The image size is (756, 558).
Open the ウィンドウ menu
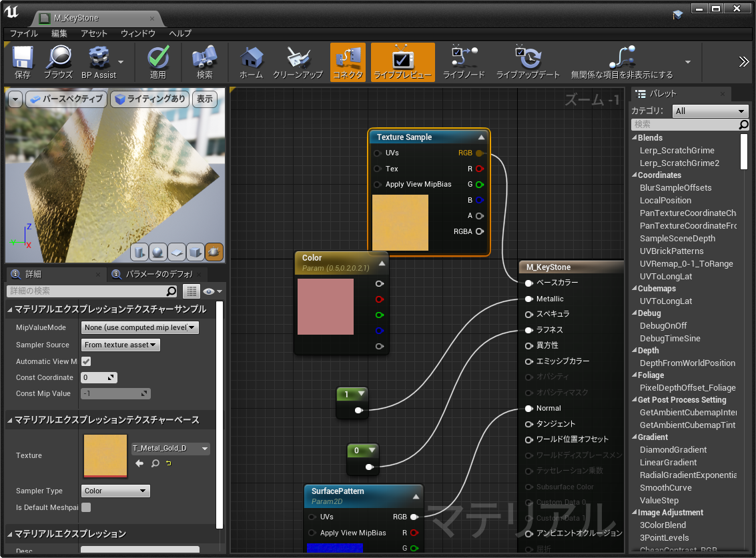pyautogui.click(x=138, y=33)
